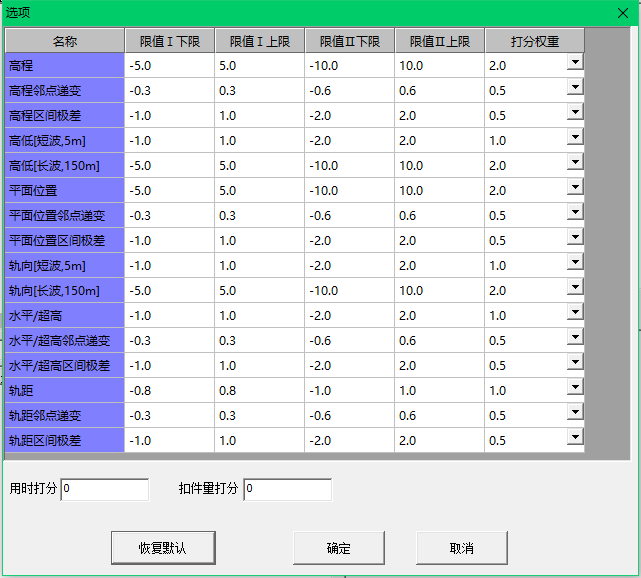The height and width of the screenshot is (578, 641).
Task: Select the 轨距邻点递变 name cell
Action: [x=65, y=415]
